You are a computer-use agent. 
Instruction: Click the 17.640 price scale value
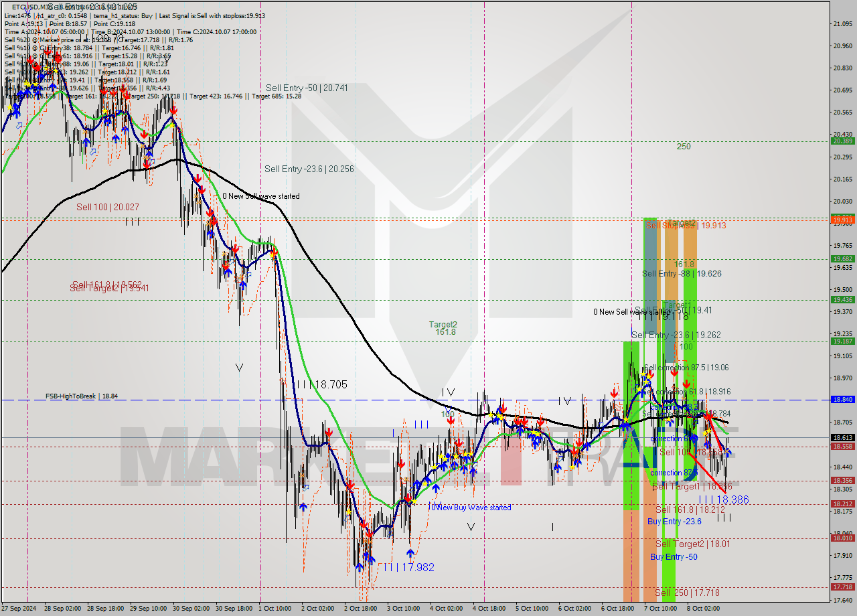[842, 600]
